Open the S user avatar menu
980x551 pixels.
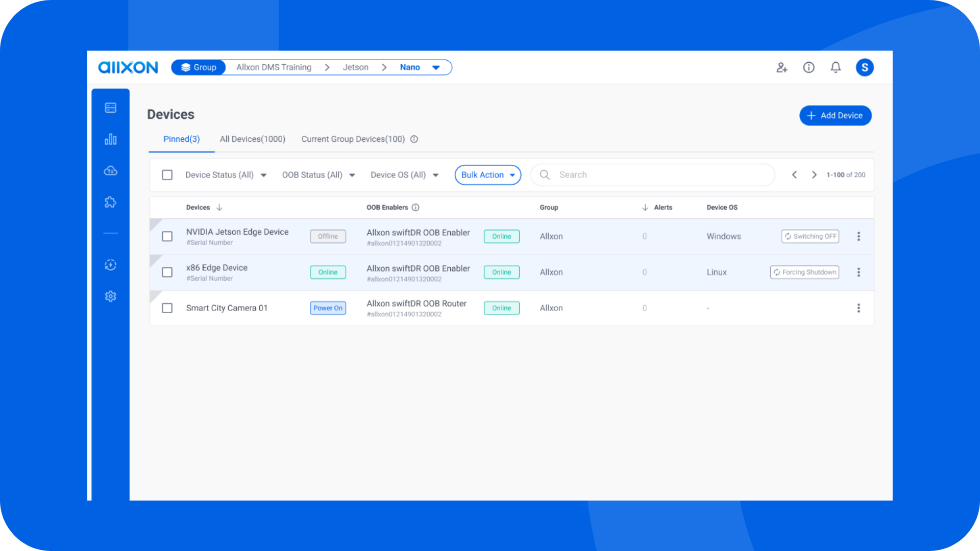pos(865,67)
